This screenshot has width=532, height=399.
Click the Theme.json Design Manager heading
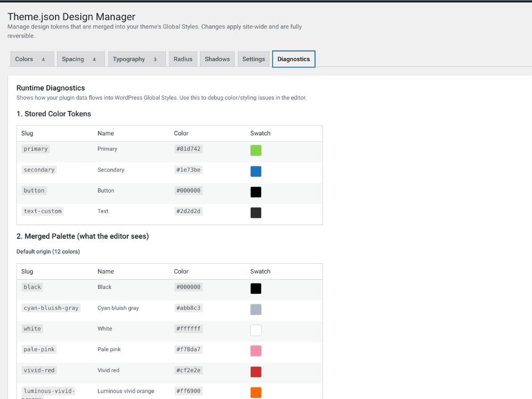point(71,16)
